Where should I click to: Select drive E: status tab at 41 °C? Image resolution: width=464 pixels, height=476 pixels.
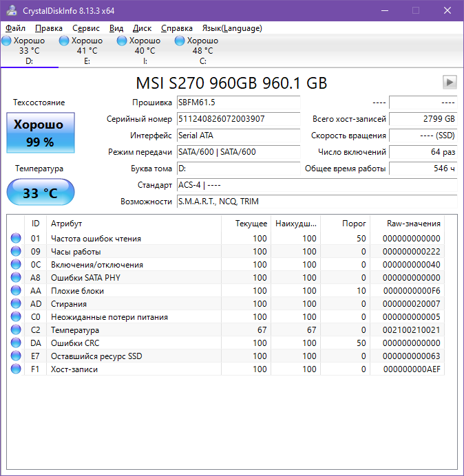(x=87, y=51)
